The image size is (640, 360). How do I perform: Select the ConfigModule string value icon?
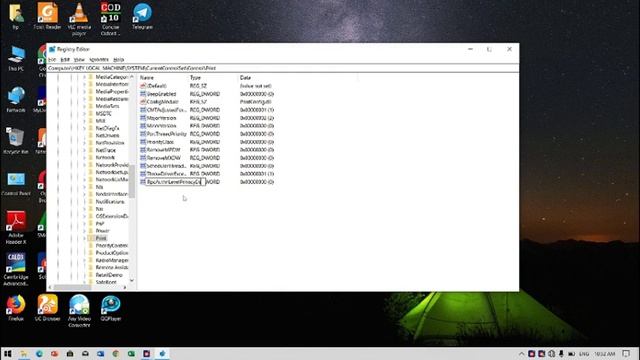coord(143,102)
